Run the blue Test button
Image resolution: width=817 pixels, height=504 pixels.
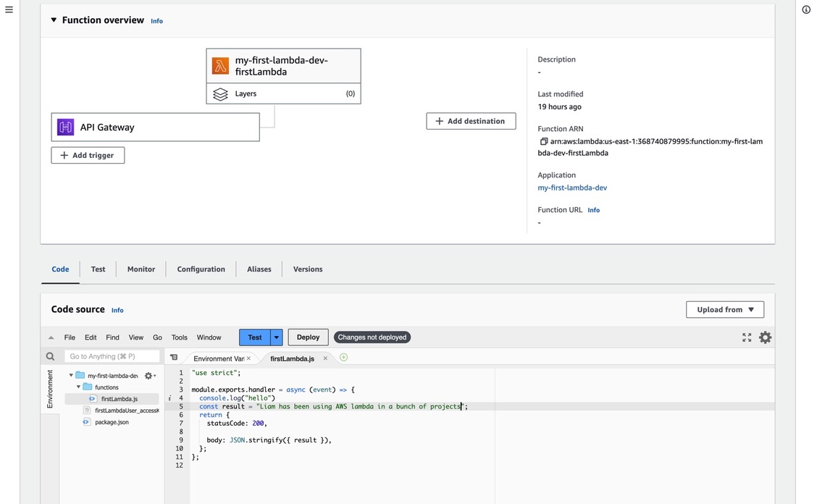[255, 337]
